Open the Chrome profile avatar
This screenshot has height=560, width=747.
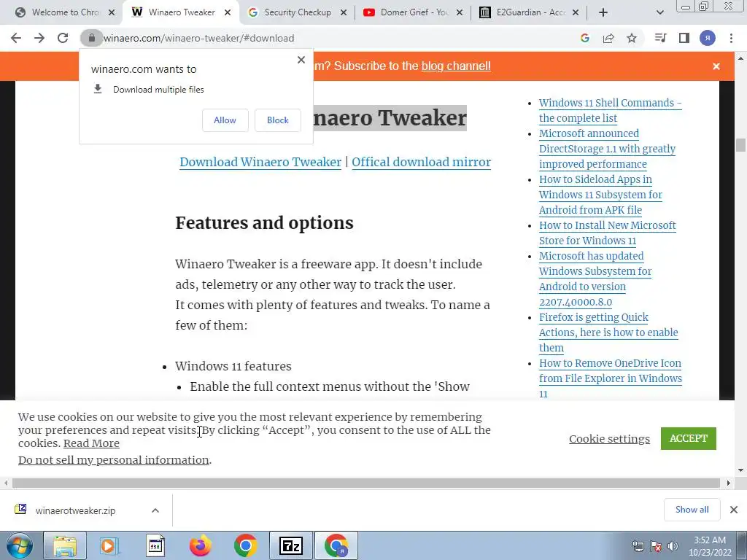(x=708, y=38)
